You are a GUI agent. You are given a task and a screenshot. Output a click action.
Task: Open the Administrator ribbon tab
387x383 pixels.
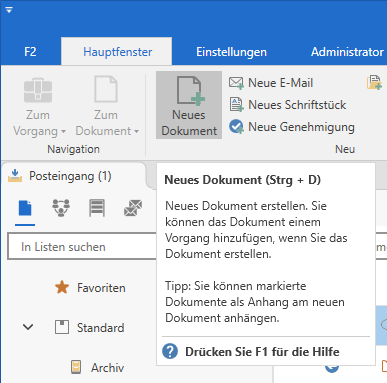[x=347, y=52]
